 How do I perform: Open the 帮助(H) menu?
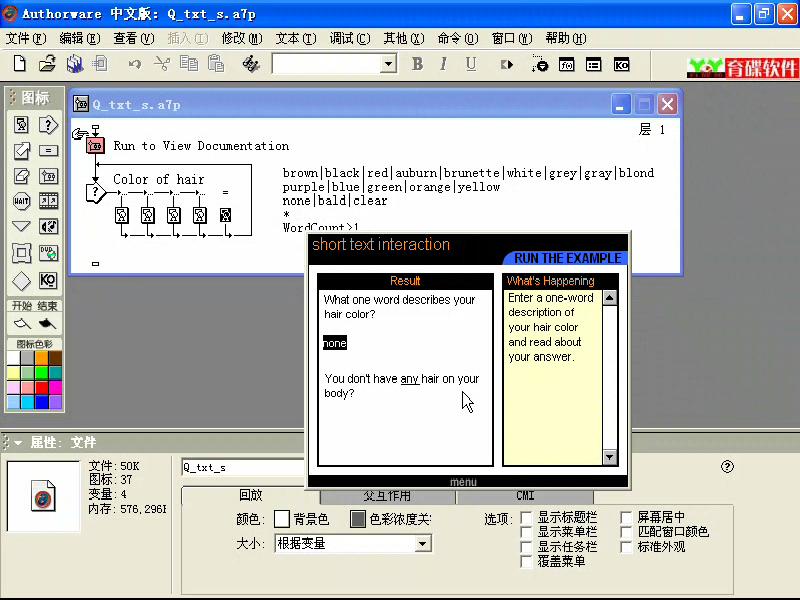[x=566, y=38]
